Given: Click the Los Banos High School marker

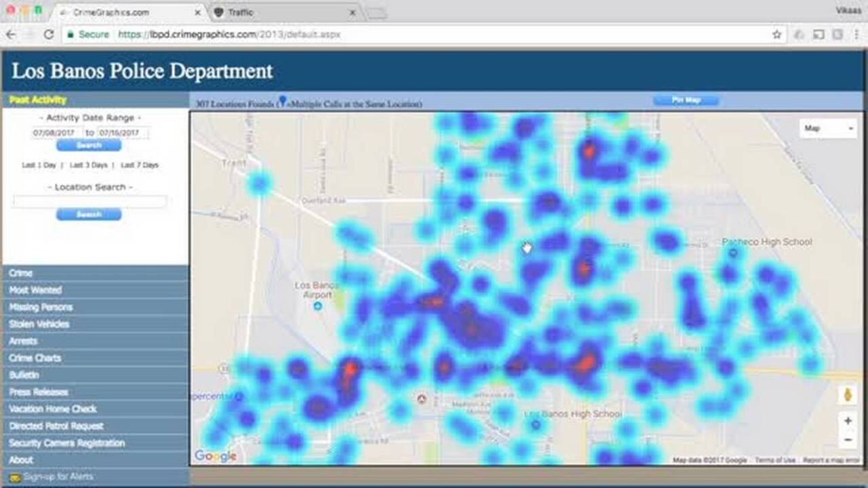Looking at the screenshot, I should (536, 425).
